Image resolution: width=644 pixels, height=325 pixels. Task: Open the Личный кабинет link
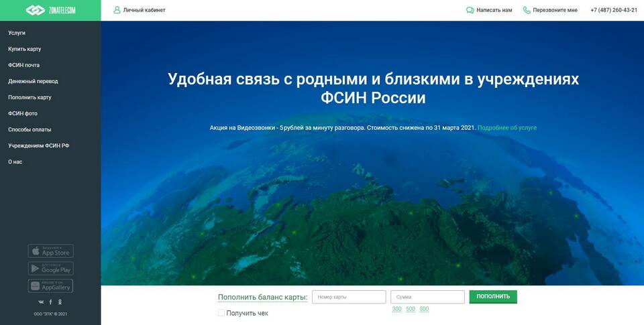144,10
